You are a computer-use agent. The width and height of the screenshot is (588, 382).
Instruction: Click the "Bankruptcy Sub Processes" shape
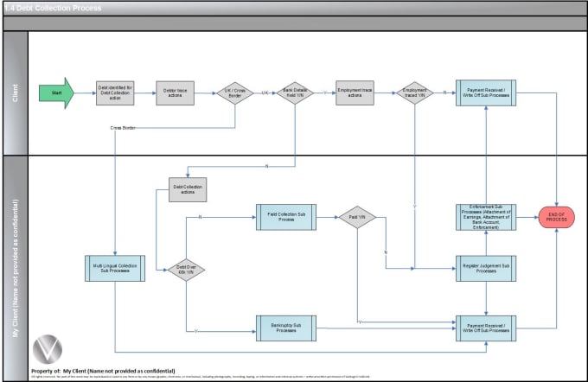click(x=286, y=328)
